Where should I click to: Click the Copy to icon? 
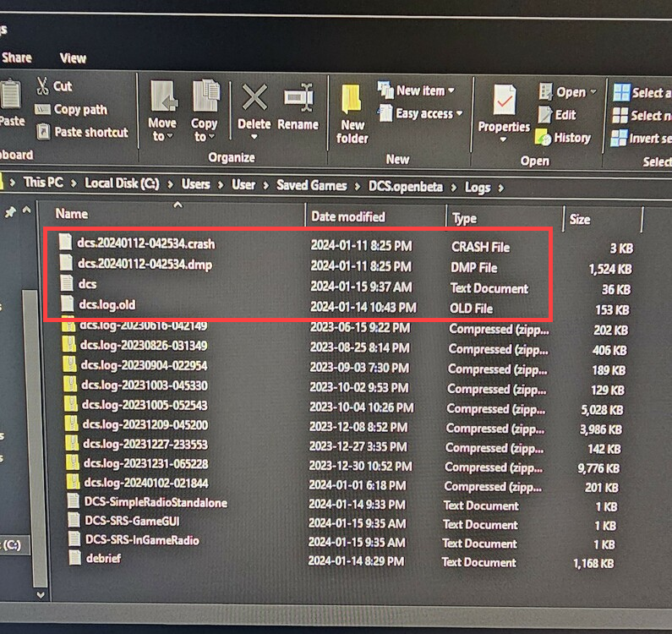pos(205,96)
